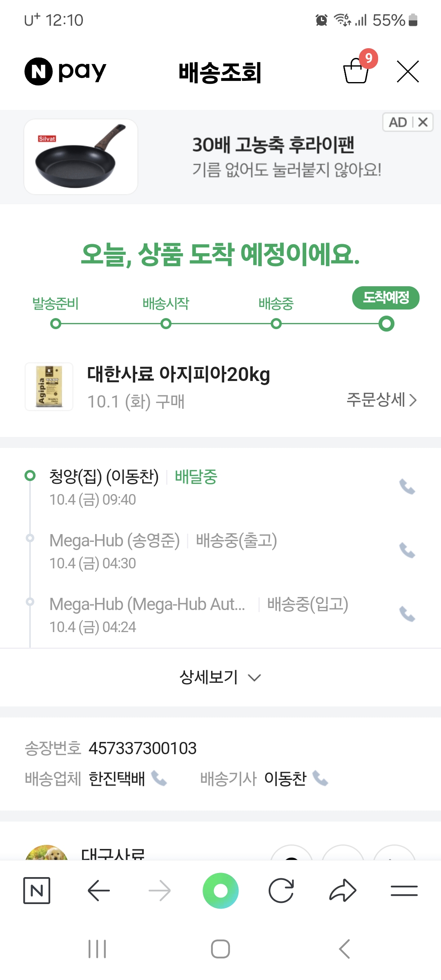The height and width of the screenshot is (980, 441).
Task: Tap the 대한사료 아지피아20kg product thumbnail
Action: (x=49, y=387)
